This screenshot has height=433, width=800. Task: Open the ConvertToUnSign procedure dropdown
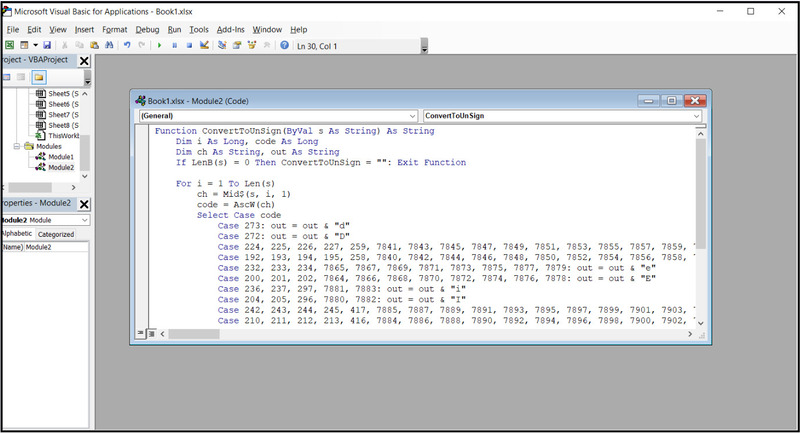[696, 116]
